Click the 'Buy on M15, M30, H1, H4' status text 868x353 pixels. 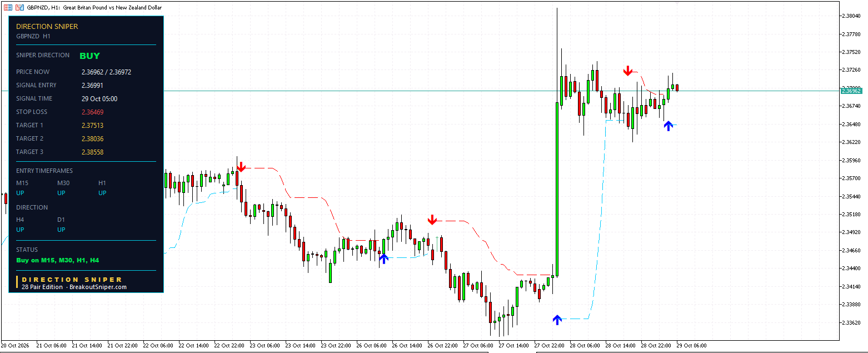point(58,260)
